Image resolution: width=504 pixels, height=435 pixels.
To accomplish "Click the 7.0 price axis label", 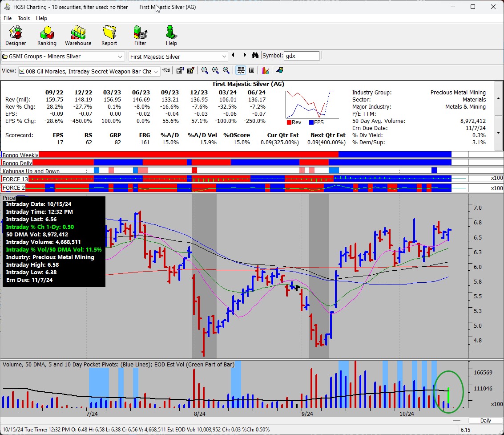I will 477,208.
